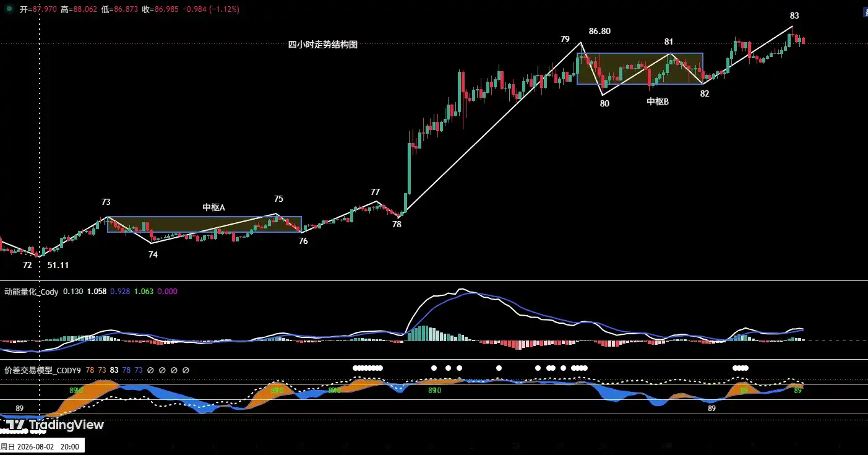Image resolution: width=868 pixels, height=455 pixels.
Task: Click the blue 78 value in CODY9 legend
Action: 126,370
